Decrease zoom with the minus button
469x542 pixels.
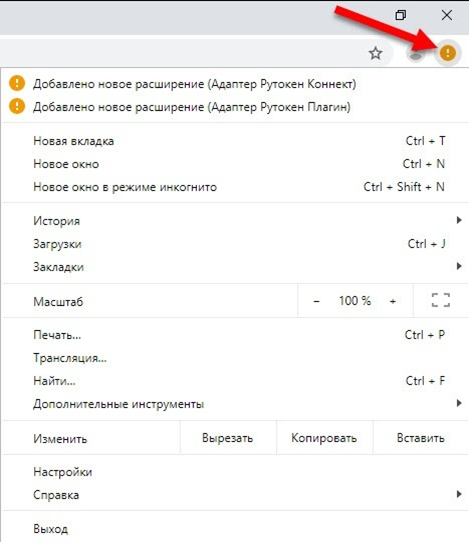point(316,301)
